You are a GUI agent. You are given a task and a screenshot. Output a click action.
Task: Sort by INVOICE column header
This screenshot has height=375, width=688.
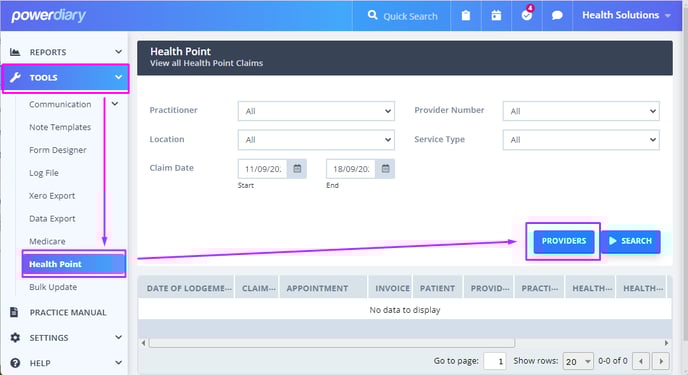(391, 288)
